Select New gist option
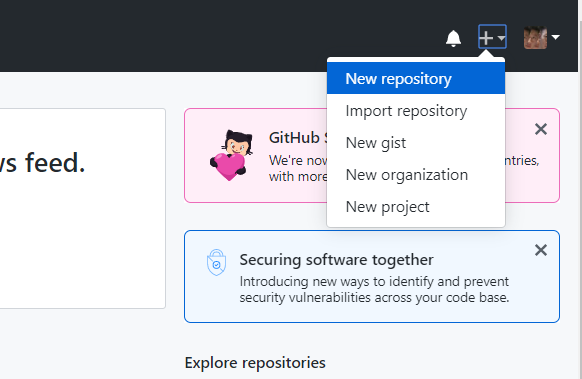Viewport: 582px width, 379px height. [x=416, y=143]
